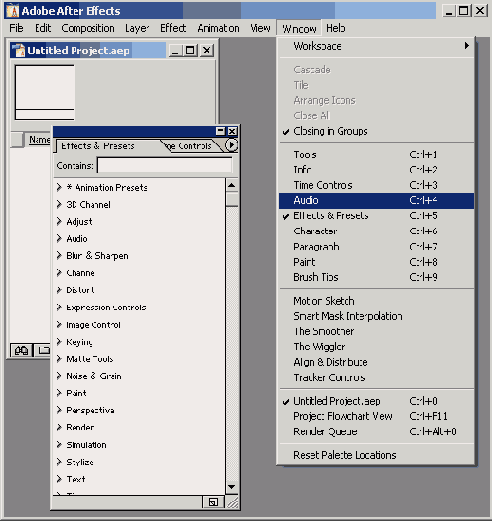Click the Contains search field
Image resolution: width=492 pixels, height=521 pixels.
point(165,165)
